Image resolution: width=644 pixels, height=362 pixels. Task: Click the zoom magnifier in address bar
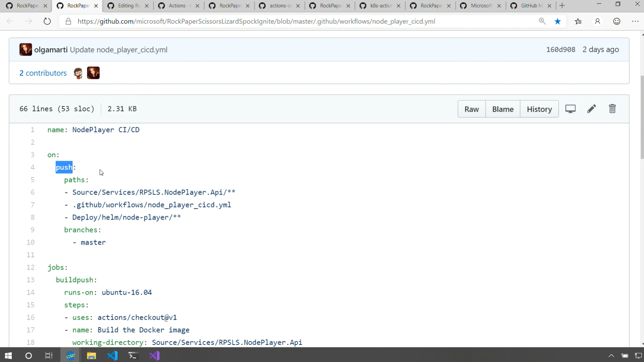542,21
